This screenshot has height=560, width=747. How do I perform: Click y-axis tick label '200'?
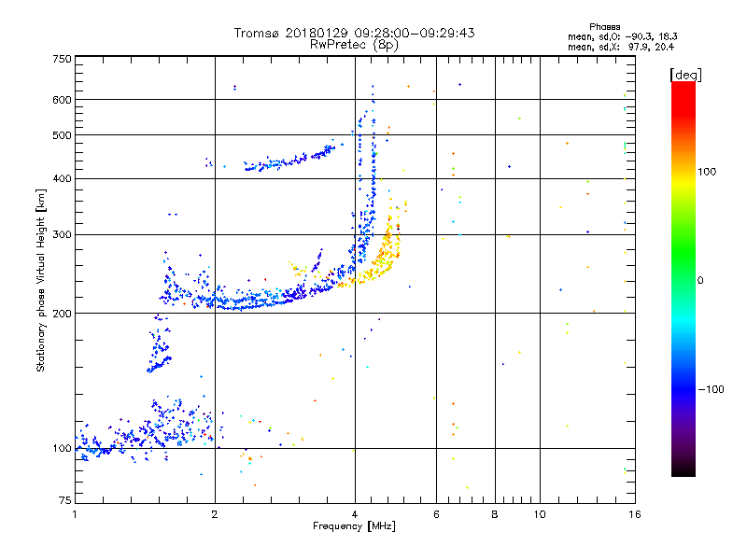click(62, 314)
